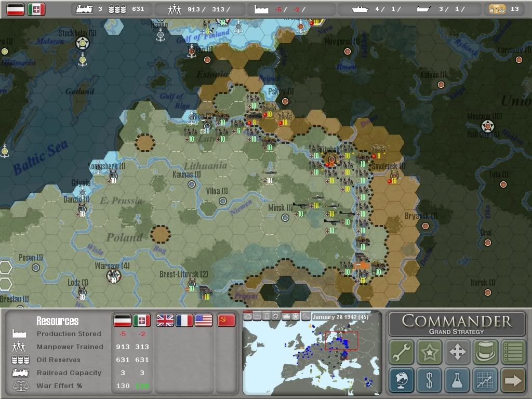532x399 pixels.
Task: Click the red viewport rectangle on minimap
Action: [x=341, y=340]
